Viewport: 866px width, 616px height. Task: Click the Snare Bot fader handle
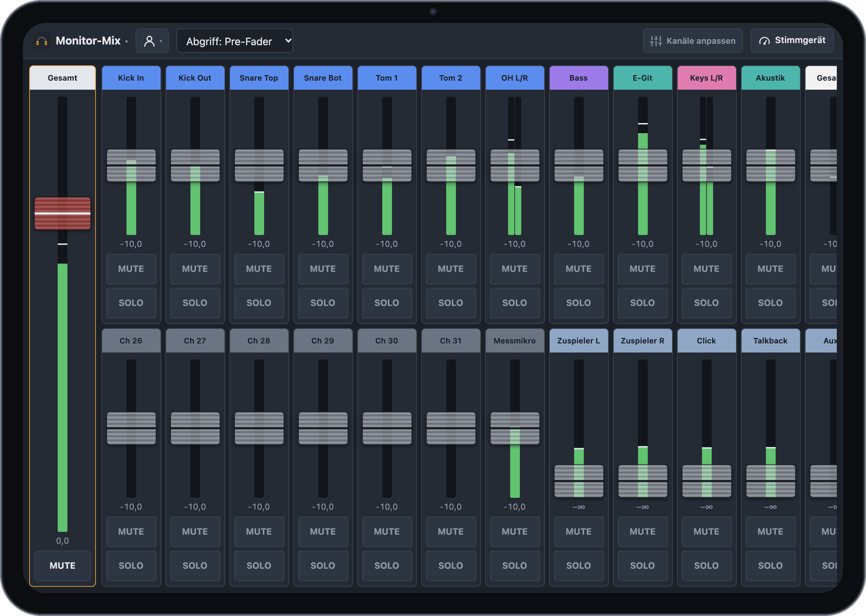[323, 166]
